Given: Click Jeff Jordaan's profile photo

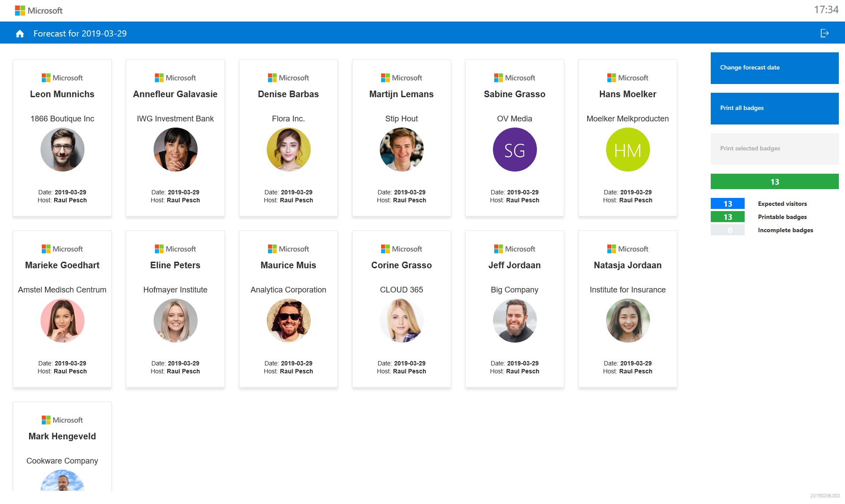Looking at the screenshot, I should pos(514,321).
